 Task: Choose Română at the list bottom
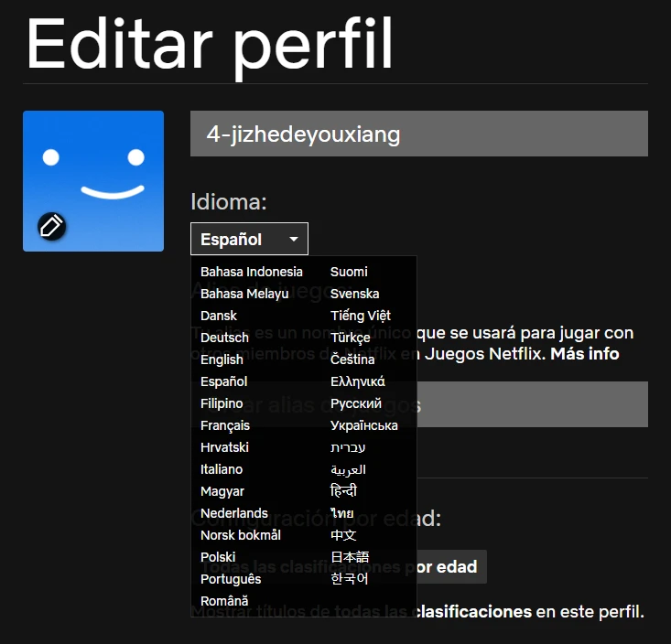coord(224,601)
